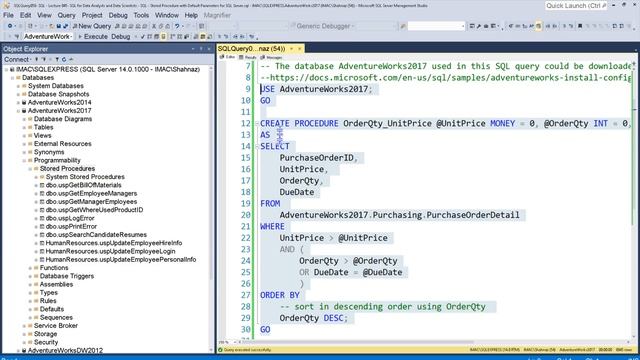Click the Properties wrench icon

(479, 26)
